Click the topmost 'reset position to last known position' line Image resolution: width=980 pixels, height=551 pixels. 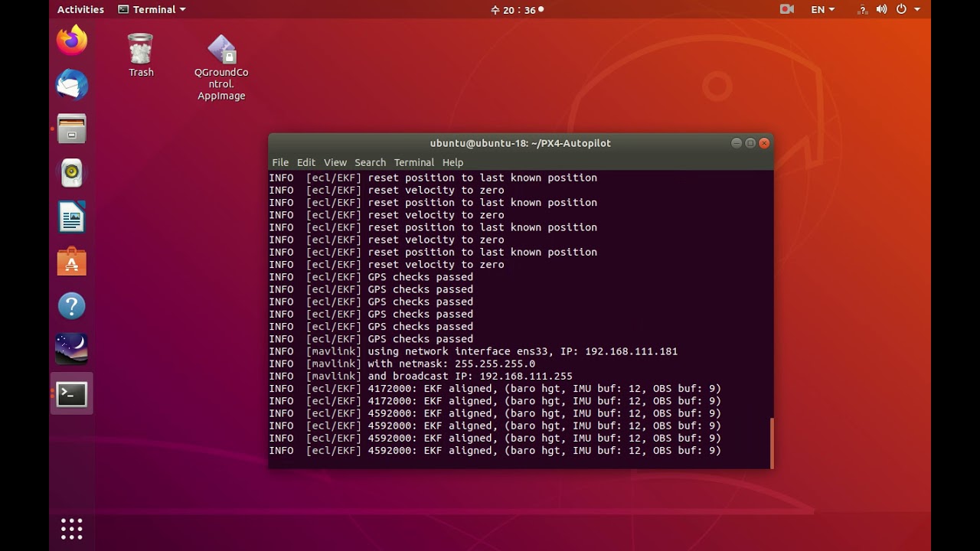433,178
